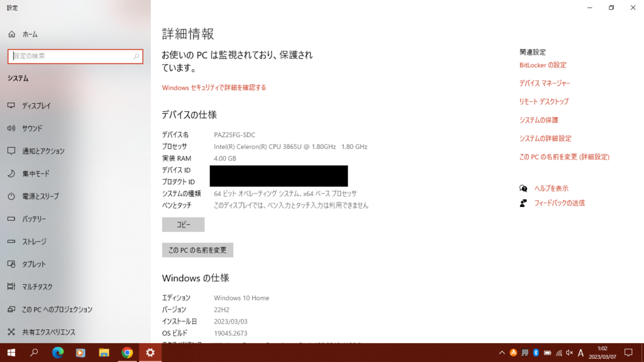Click the この PC の名前を変更 button

[x=197, y=250]
